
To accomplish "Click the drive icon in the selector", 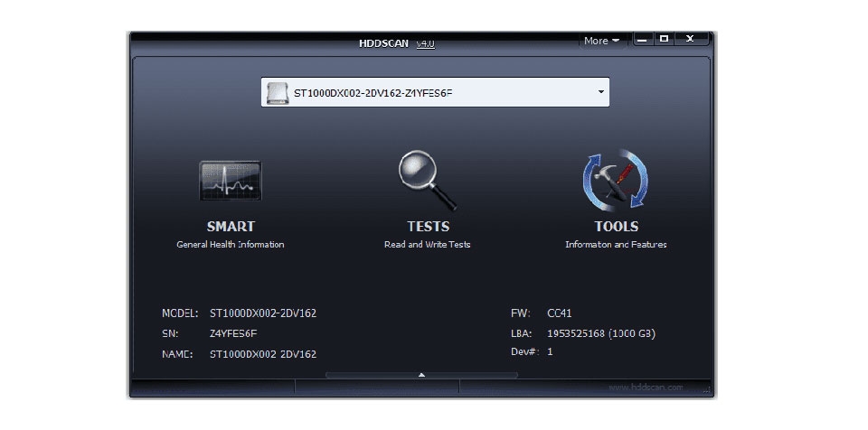I will point(278,92).
